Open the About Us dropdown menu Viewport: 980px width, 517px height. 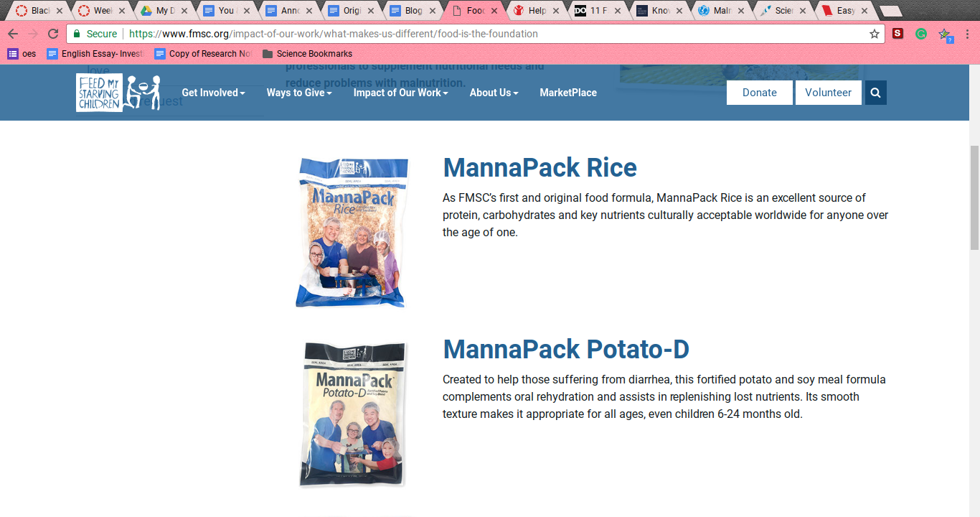tap(494, 93)
